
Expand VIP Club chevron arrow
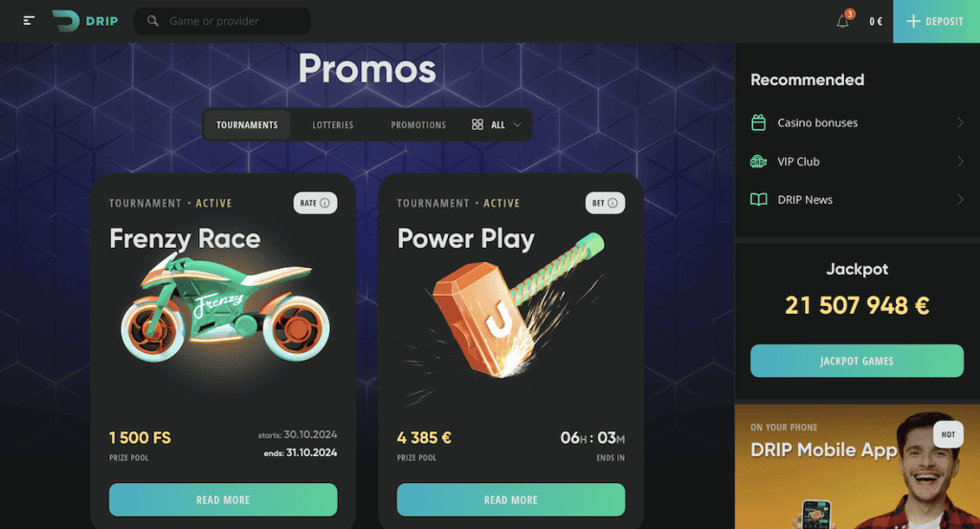[x=960, y=161]
